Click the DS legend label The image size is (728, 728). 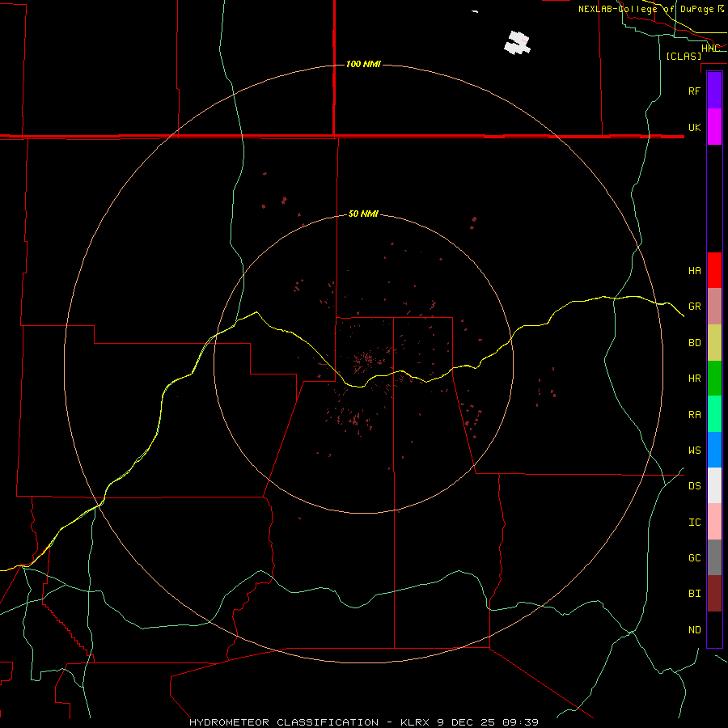click(694, 486)
